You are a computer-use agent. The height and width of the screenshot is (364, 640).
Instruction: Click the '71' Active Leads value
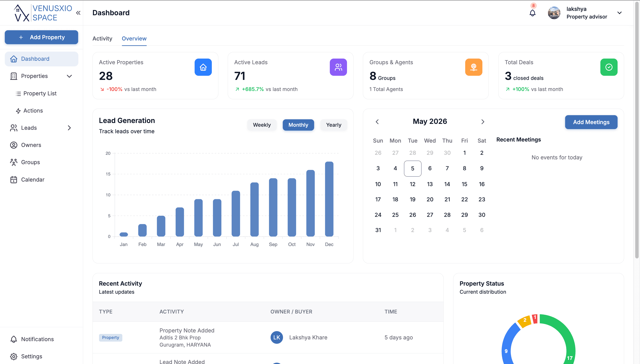pos(239,76)
